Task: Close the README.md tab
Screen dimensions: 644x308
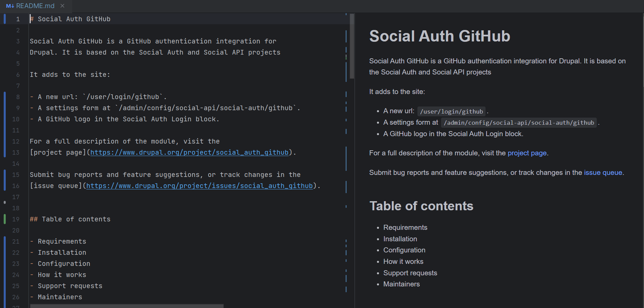Action: tap(62, 6)
